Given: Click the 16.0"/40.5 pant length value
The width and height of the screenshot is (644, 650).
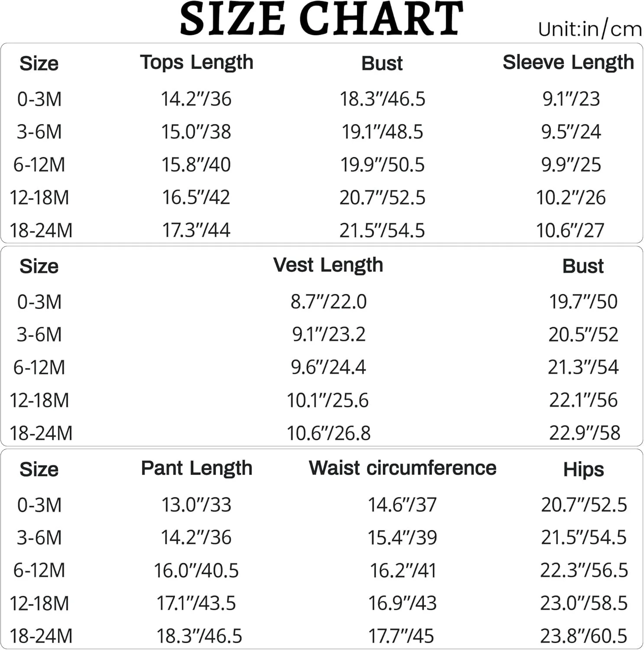Looking at the screenshot, I should (x=196, y=571).
